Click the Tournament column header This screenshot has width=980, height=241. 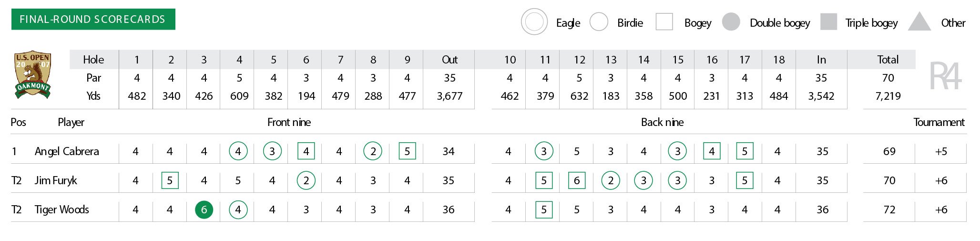939,122
